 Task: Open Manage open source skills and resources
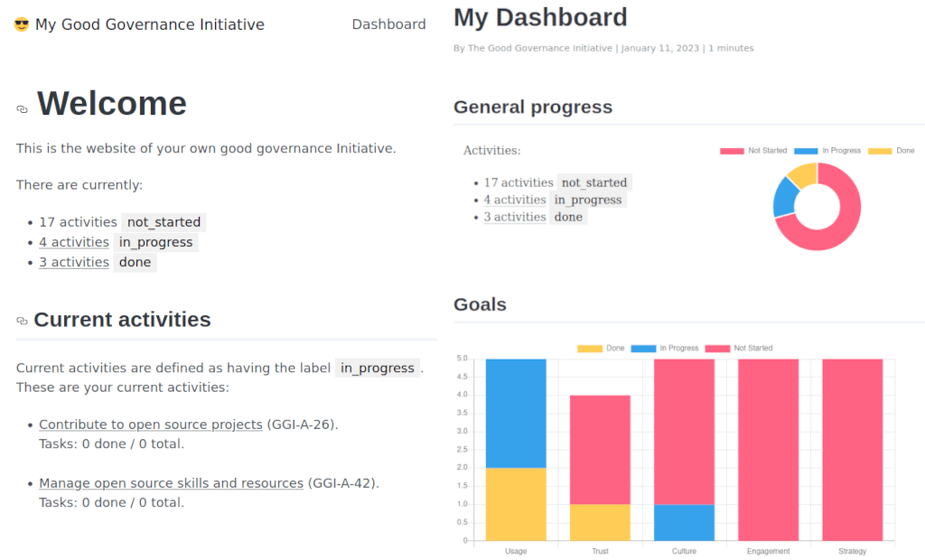click(171, 482)
